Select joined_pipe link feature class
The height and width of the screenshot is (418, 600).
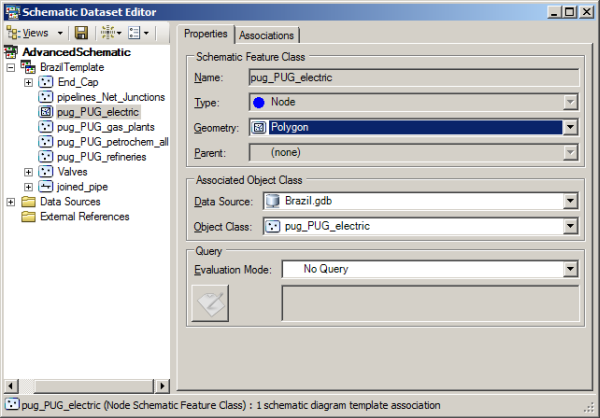tap(82, 187)
